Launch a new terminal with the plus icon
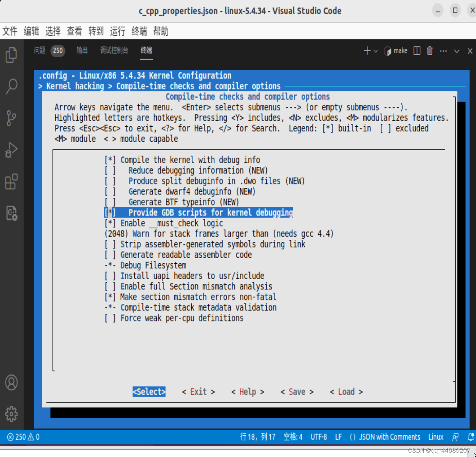The height and width of the screenshot is (457, 476). pos(366,51)
